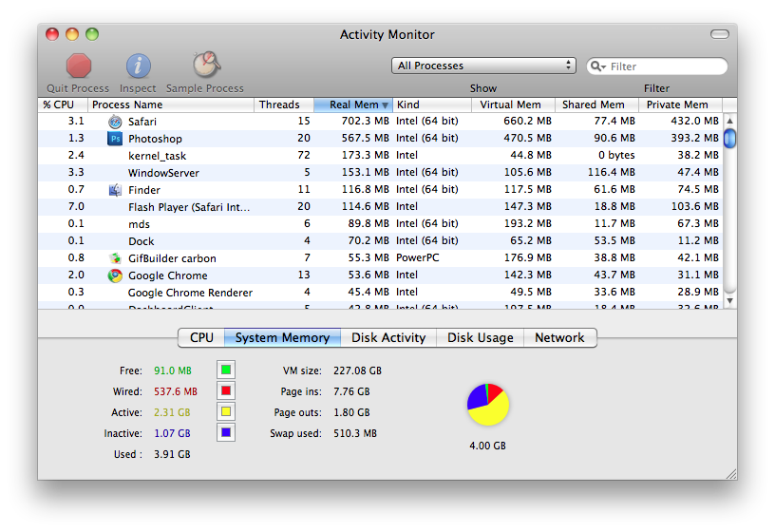The height and width of the screenshot is (532, 775).
Task: Open the All Processes dropdown
Action: tap(483, 66)
